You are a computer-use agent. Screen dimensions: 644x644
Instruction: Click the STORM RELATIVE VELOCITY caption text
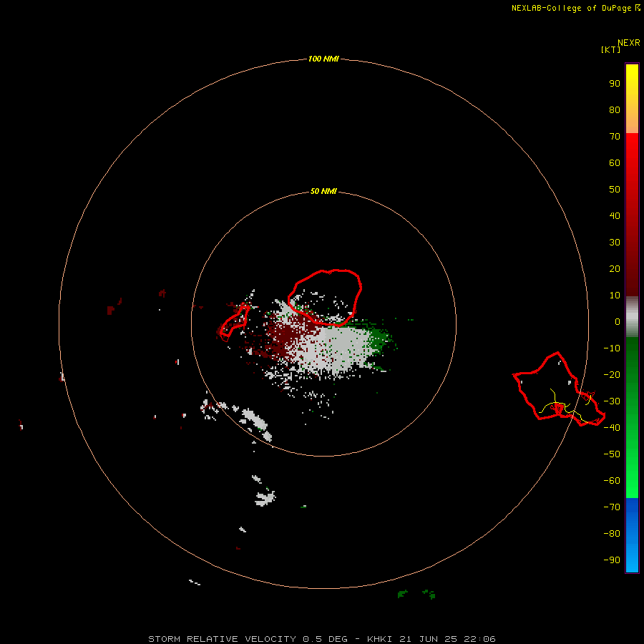pos(321,639)
